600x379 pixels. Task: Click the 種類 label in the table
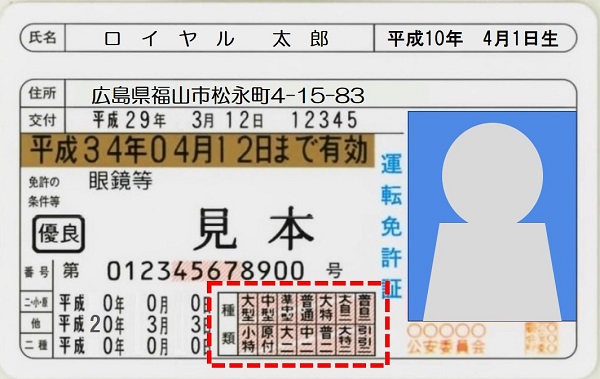coord(228,324)
